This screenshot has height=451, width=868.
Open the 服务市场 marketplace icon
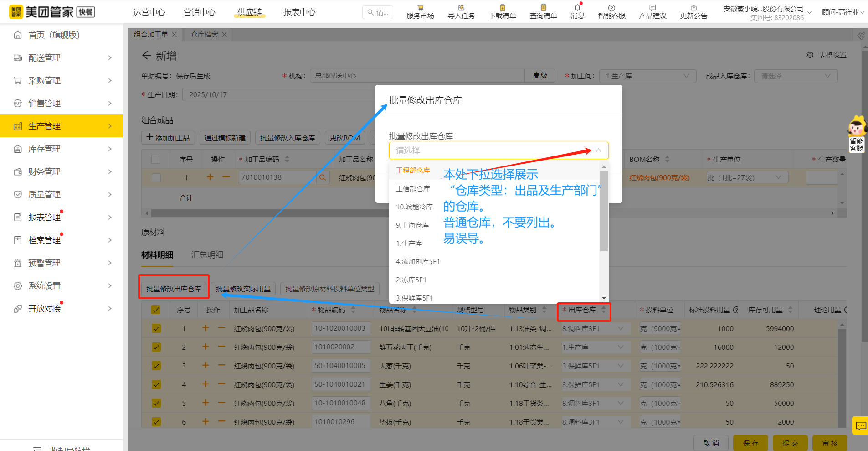(419, 11)
